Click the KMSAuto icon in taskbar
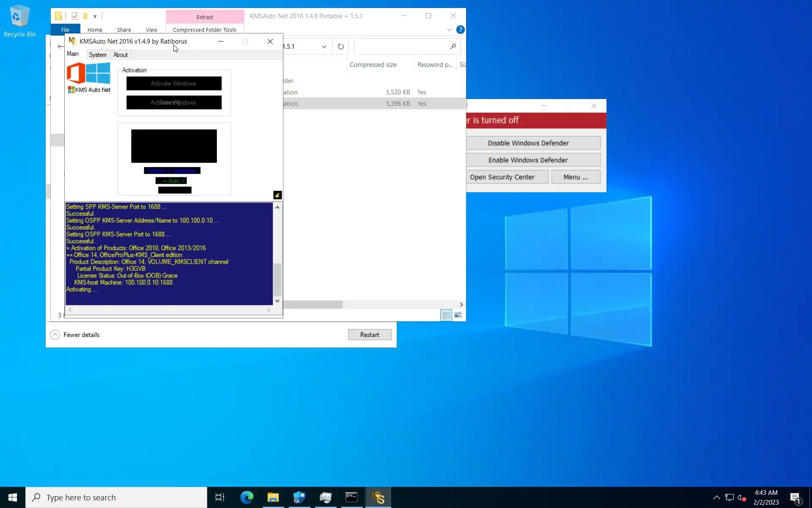812x508 pixels. [x=378, y=497]
